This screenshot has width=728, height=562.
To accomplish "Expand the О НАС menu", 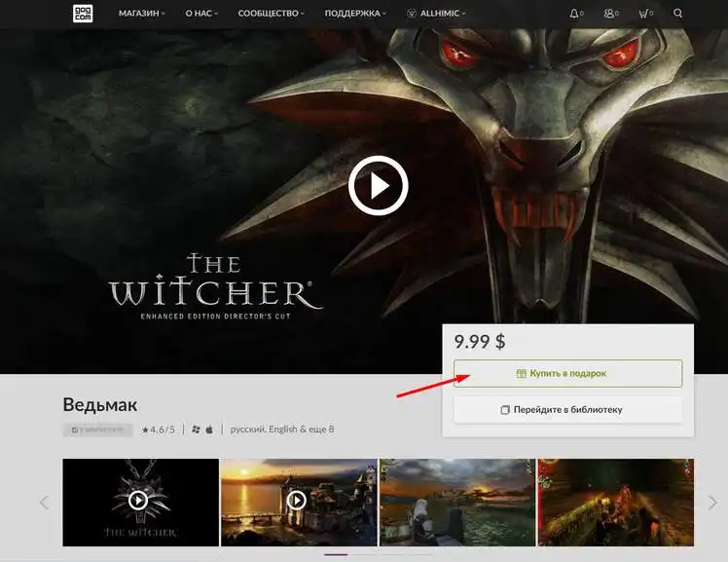I will click(x=201, y=14).
